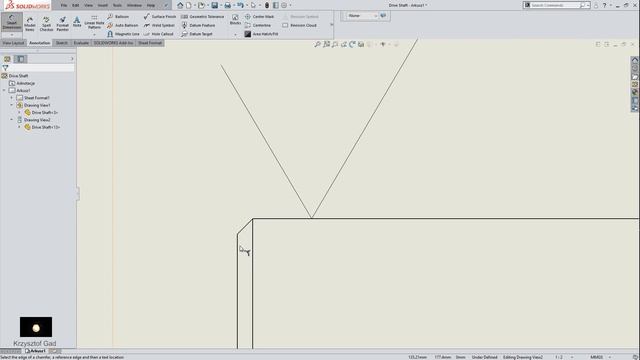Open the Tools menu
The width and height of the screenshot is (640, 360).
117,5
